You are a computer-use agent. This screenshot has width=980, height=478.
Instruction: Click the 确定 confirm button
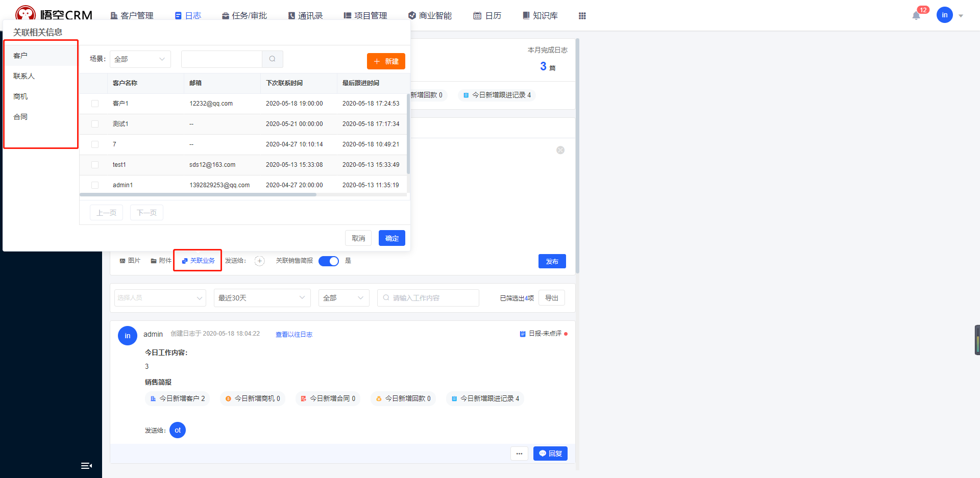(392, 238)
